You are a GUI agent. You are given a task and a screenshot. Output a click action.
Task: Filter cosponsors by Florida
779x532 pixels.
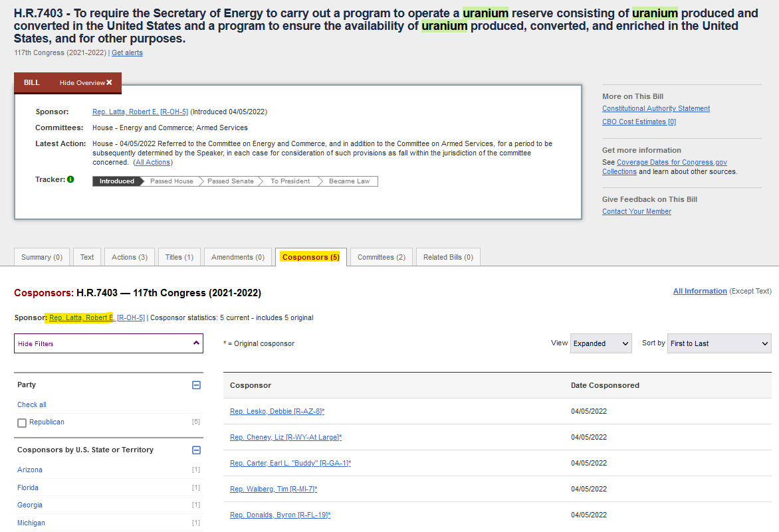click(28, 488)
